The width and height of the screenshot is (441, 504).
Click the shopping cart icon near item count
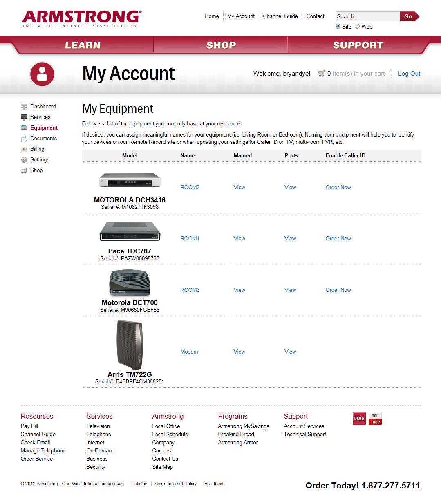pos(322,74)
